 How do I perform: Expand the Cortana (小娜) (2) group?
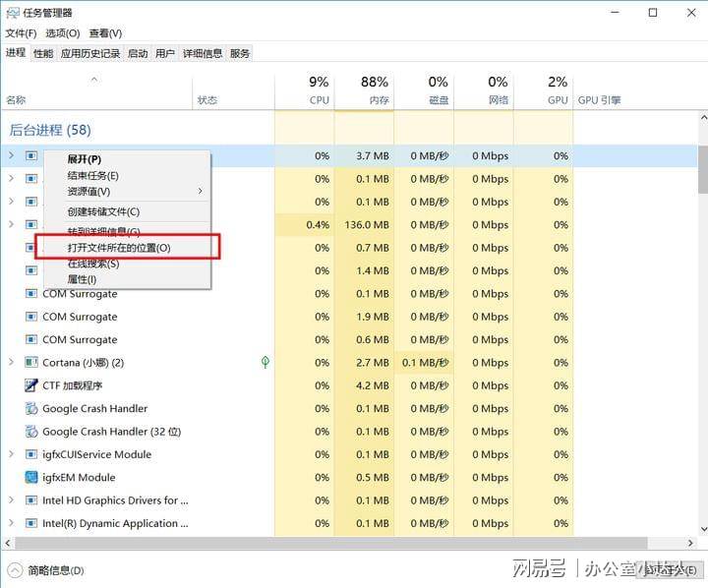11,362
